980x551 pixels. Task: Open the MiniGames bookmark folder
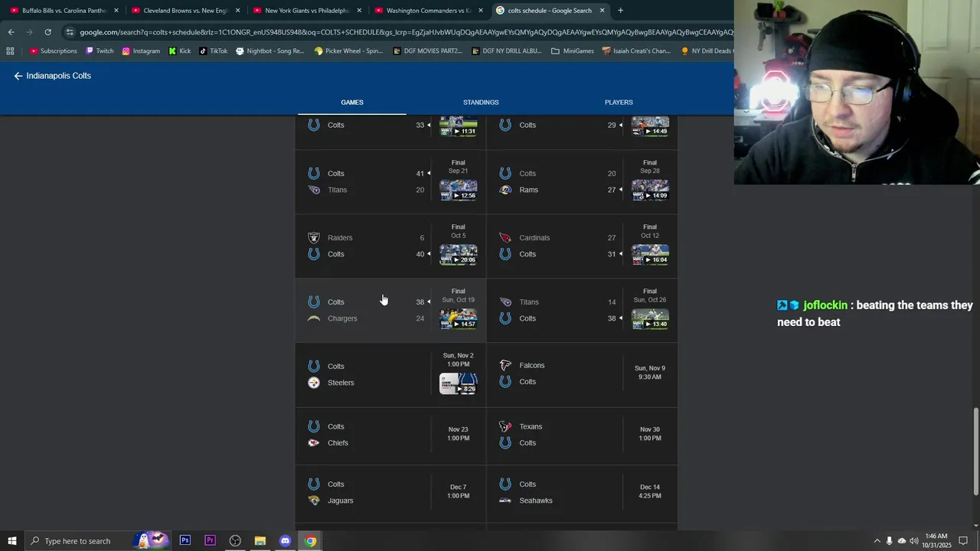(x=572, y=51)
